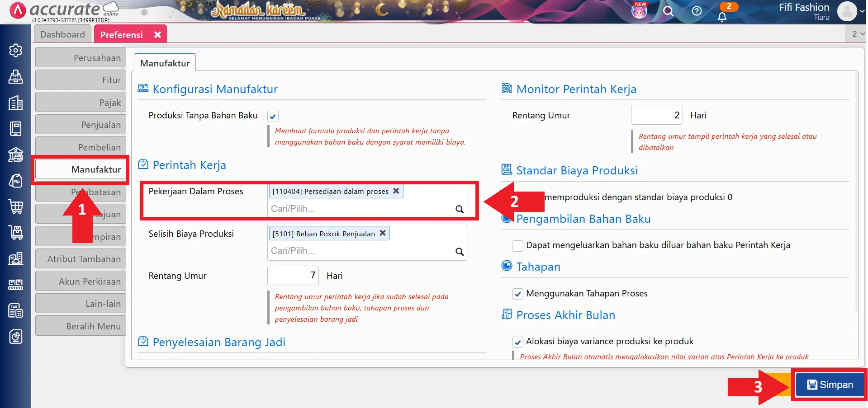
Task: Enable Dapat mengeluarkan bahan baku checkbox
Action: [517, 245]
